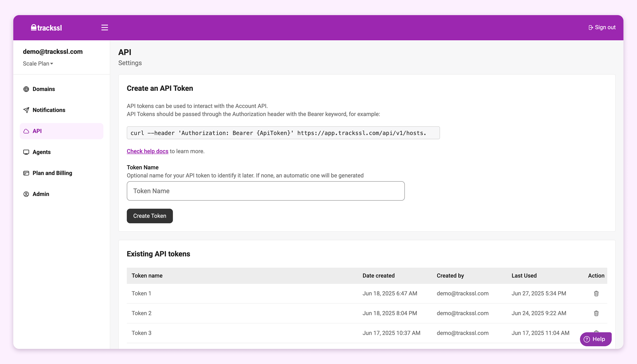Click the Last Used column header

pos(524,276)
